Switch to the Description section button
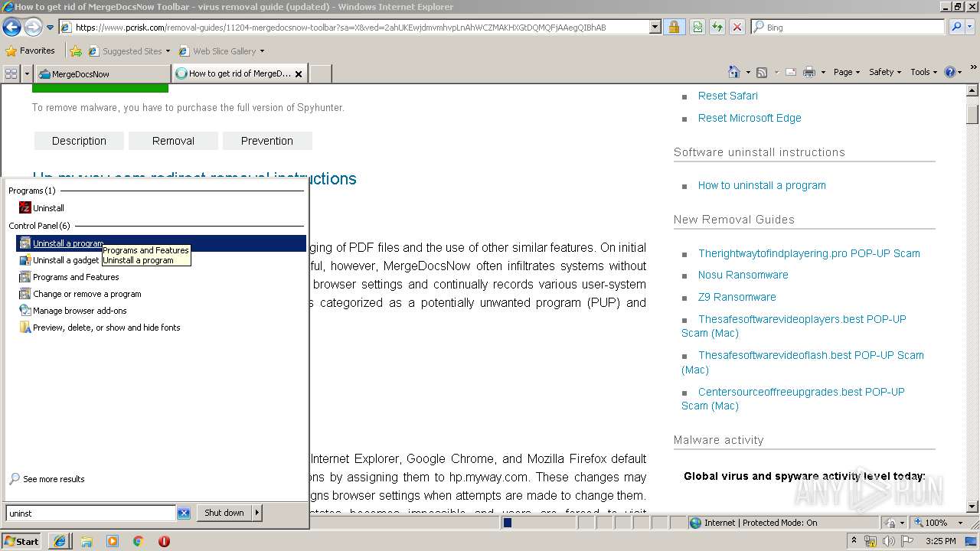The image size is (980, 551). [x=79, y=141]
